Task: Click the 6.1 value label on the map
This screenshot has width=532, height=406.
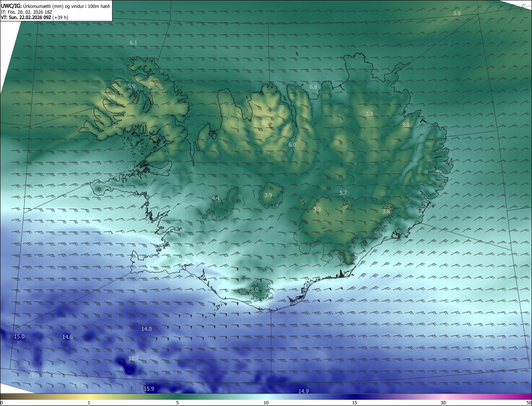Action: click(133, 43)
